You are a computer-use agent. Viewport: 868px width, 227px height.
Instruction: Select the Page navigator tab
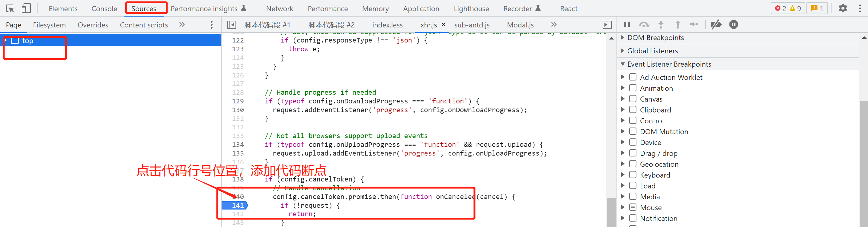pyautogui.click(x=14, y=25)
